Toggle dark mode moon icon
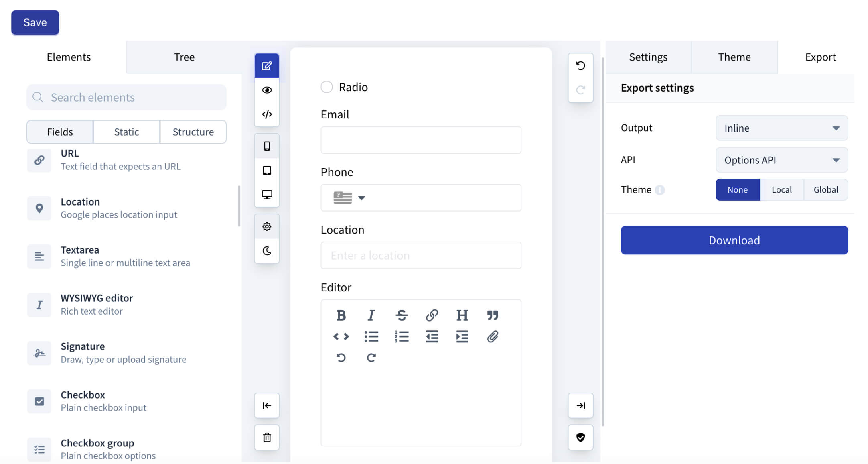Viewport: 868px width, 464px height. [267, 251]
